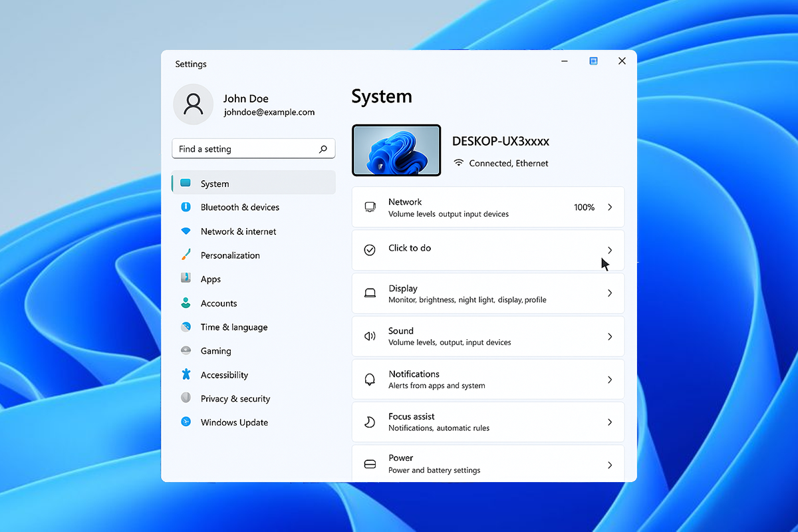Go to Bluetooth & devices
Image resolution: width=798 pixels, height=532 pixels.
click(240, 207)
